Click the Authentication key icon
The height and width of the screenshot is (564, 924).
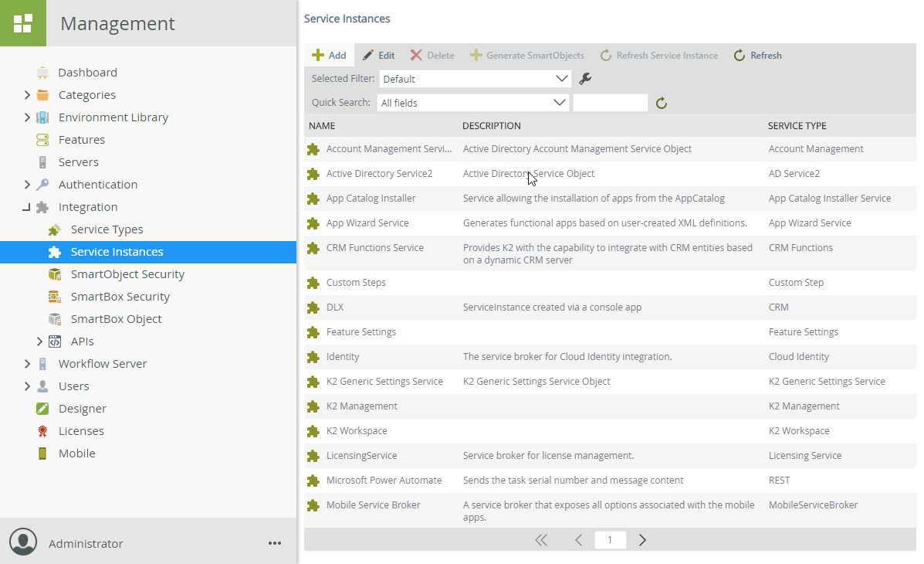[42, 185]
